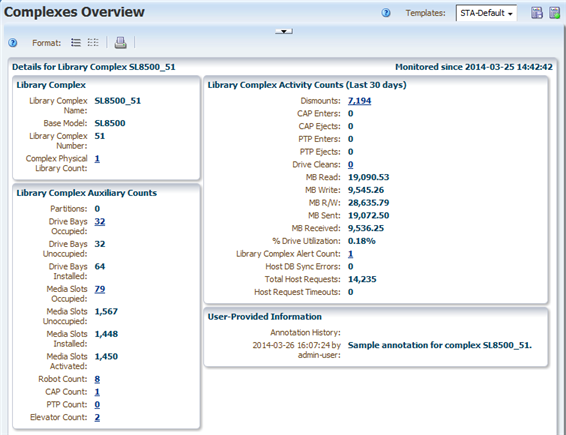Image resolution: width=566 pixels, height=435 pixels.
Task: Switch to list format view icon
Action: [76, 43]
